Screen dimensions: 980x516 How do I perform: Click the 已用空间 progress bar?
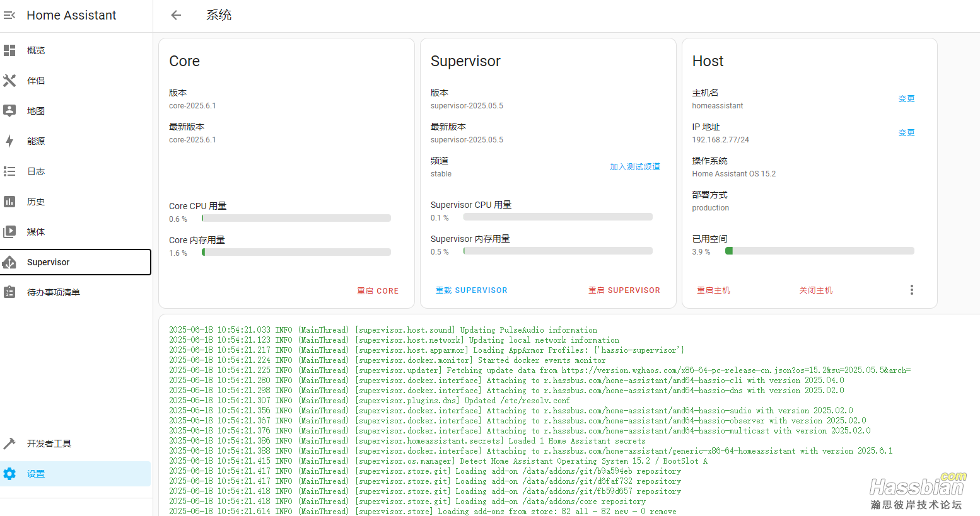820,251
